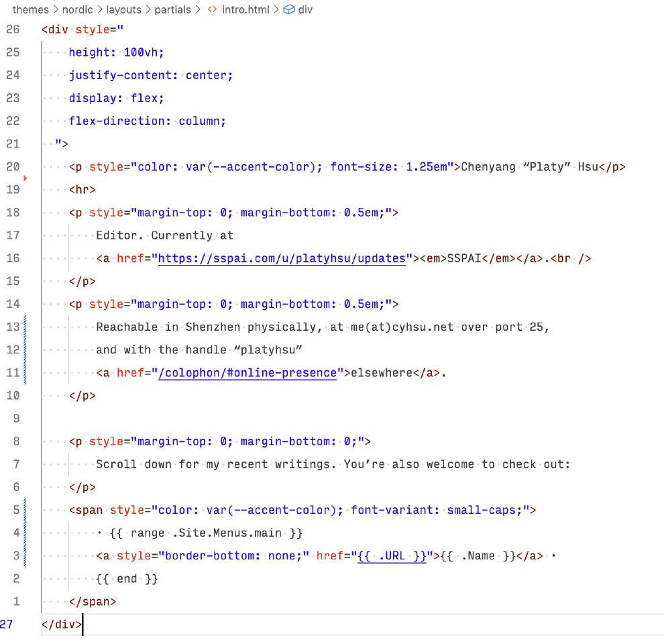This screenshot has width=664, height=644.
Task: Select the "partials" breadcrumb item
Action: click(x=172, y=10)
